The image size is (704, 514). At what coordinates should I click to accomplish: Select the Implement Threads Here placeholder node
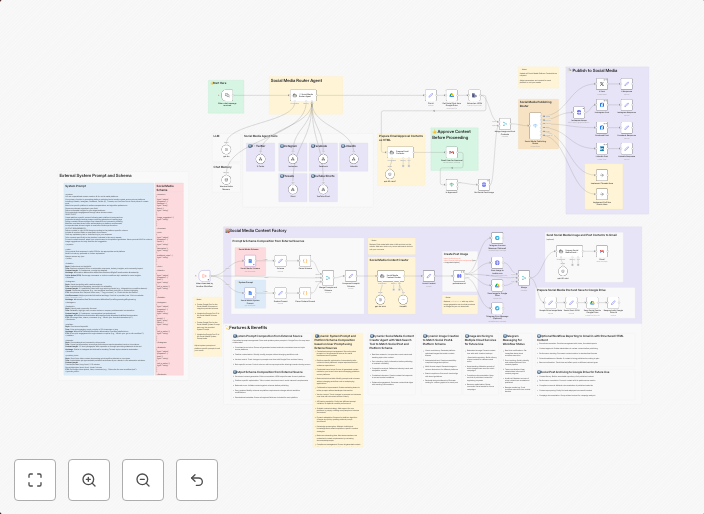[602, 175]
